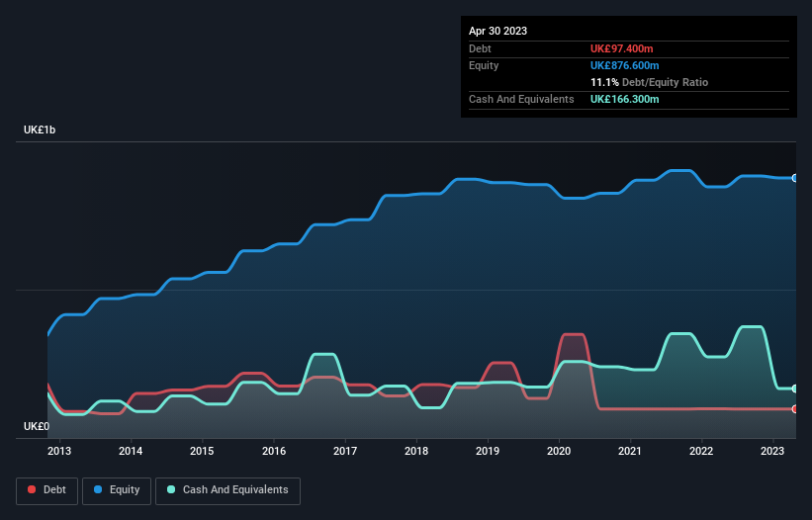Click the Equity row label in tooltip

[484, 65]
